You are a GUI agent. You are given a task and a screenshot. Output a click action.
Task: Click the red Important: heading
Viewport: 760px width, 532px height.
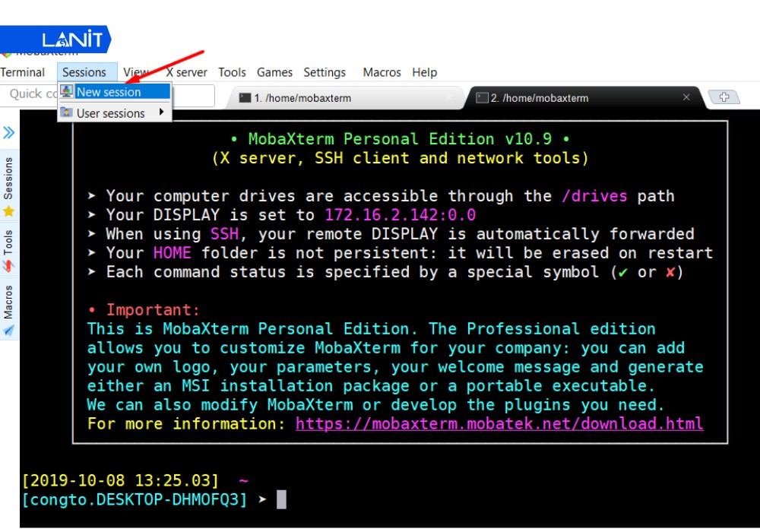tap(153, 309)
